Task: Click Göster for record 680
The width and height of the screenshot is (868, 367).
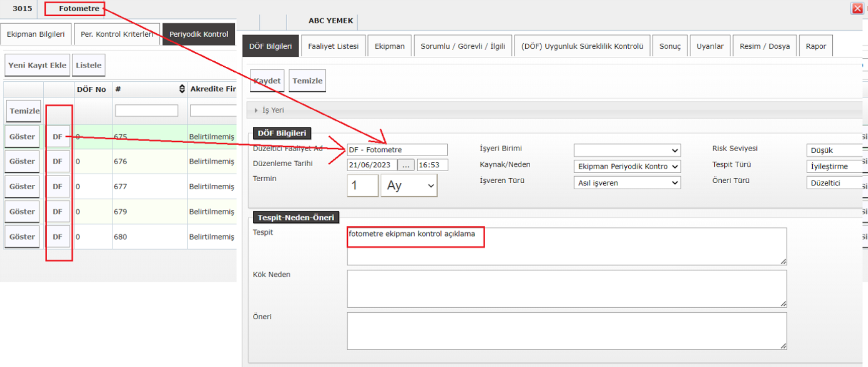Action: click(x=22, y=237)
